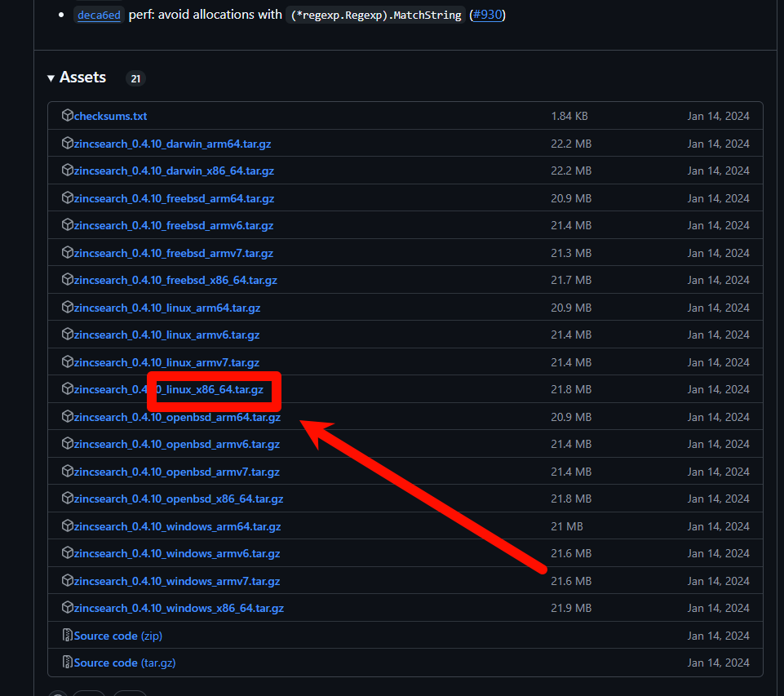Select size 21.9 MB in windows_x86_64 row
784x696 pixels.
[571, 609]
